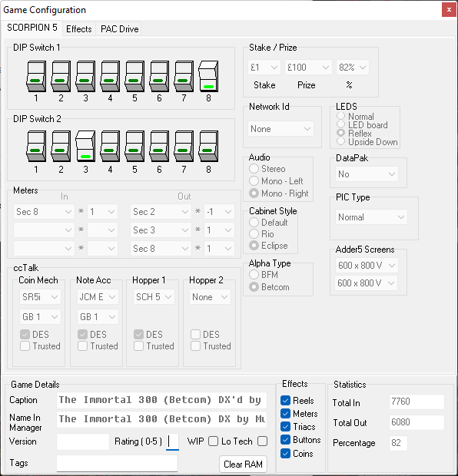Flip DIP Switch 1 toggle number 4
458x476 pixels.
[x=111, y=76]
